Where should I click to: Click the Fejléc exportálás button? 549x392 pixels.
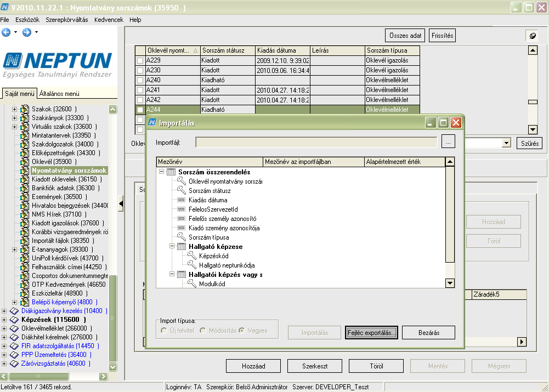tap(371, 332)
